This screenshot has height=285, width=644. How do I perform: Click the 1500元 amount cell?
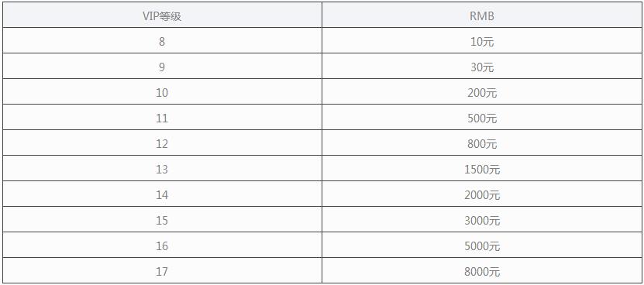point(482,168)
